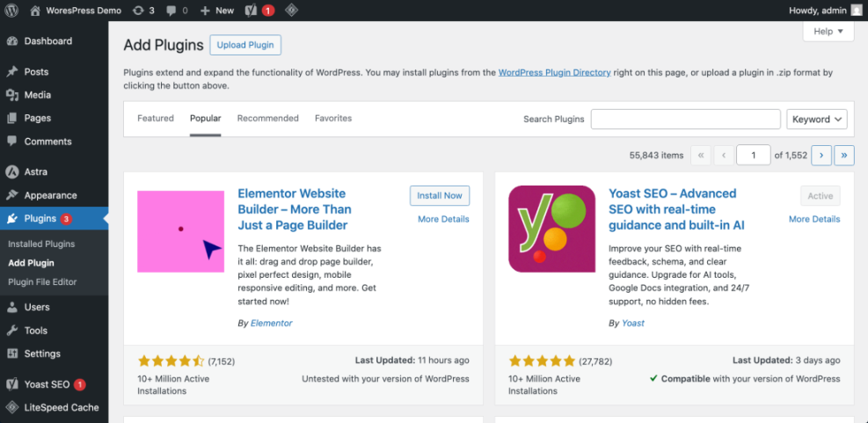The width and height of the screenshot is (868, 423).
Task: Click the Upload Plugin button
Action: coord(245,45)
